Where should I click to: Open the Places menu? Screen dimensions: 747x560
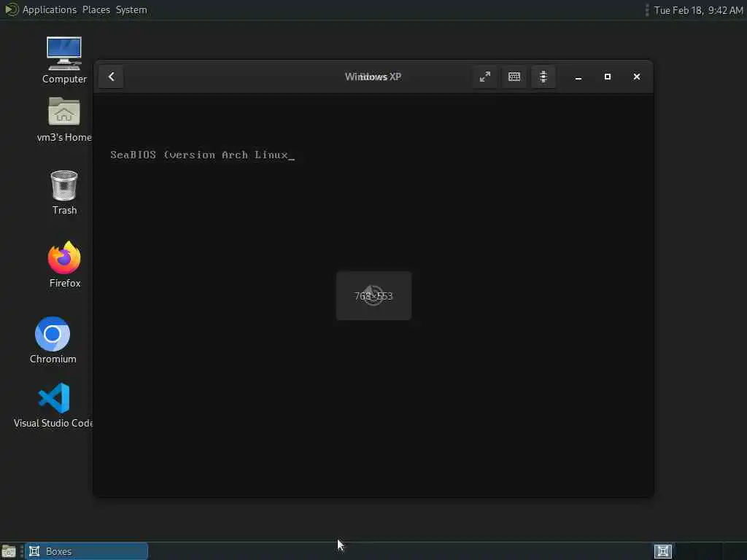tap(96, 9)
